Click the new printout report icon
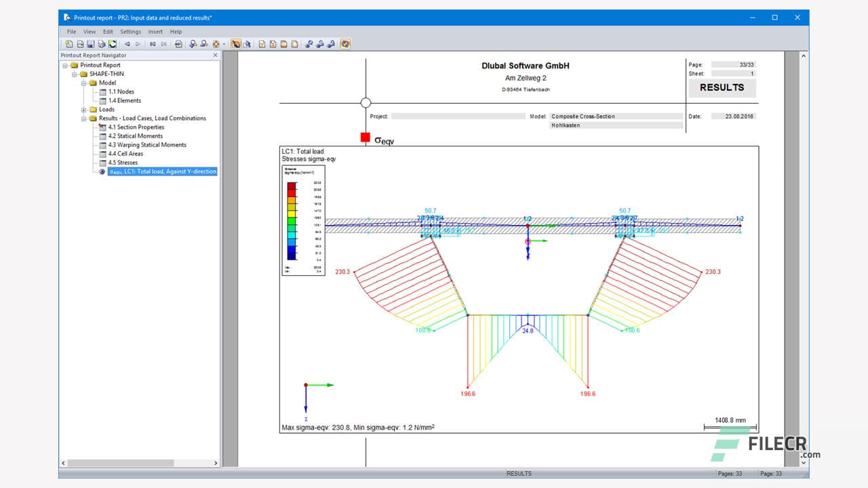 point(69,44)
